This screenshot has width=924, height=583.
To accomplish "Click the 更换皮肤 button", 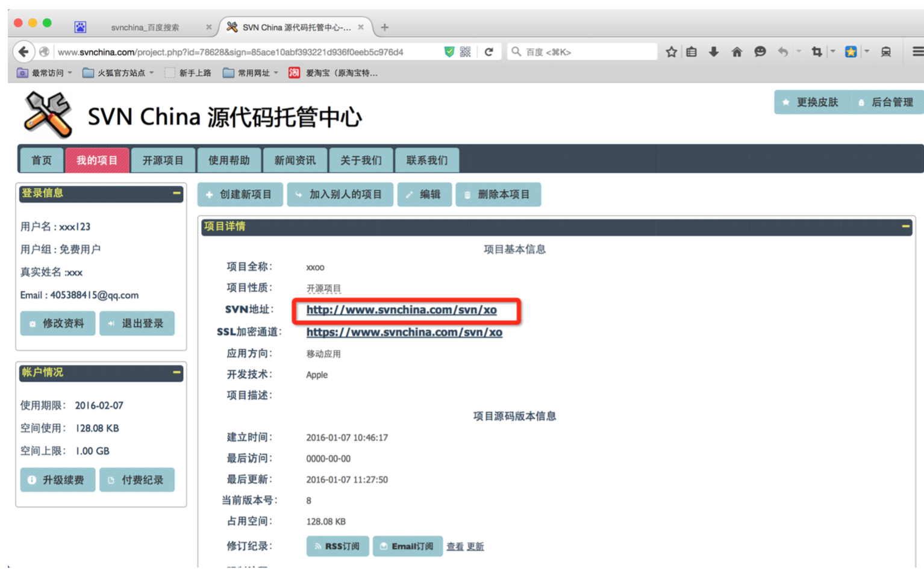I will tap(811, 102).
